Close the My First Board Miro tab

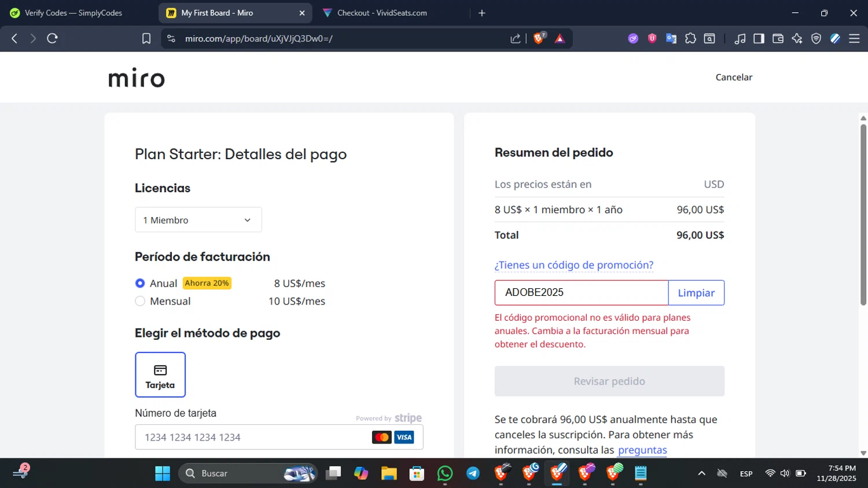(x=302, y=13)
